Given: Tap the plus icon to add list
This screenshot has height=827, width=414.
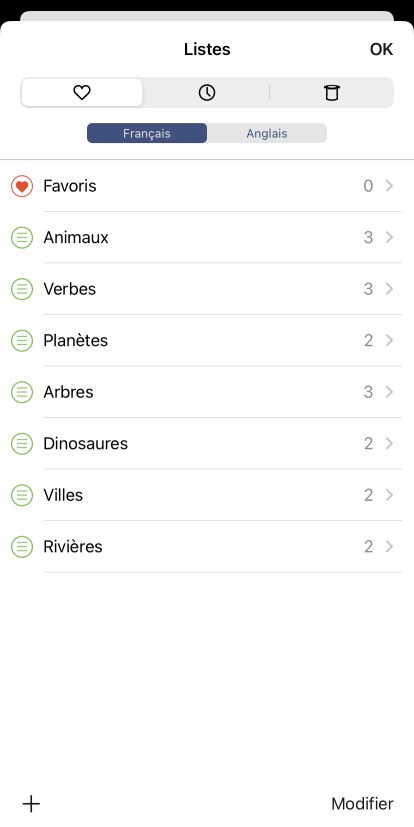Looking at the screenshot, I should tap(31, 804).
